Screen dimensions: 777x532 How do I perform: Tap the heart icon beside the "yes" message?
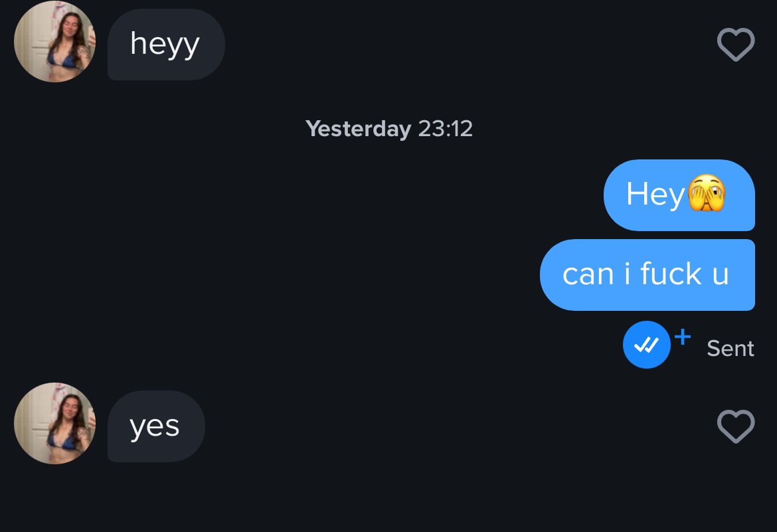coord(736,426)
